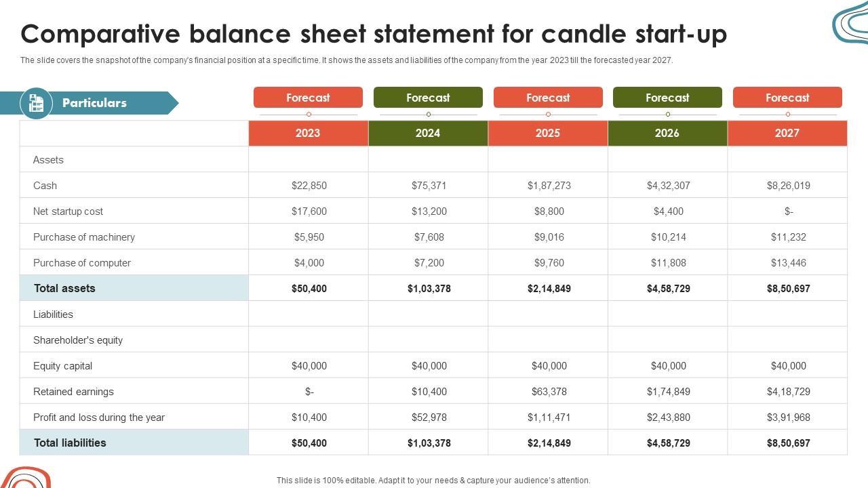Viewport: 868px width, 488px height.
Task: Click the Total liabilities row label
Action: 70,443
